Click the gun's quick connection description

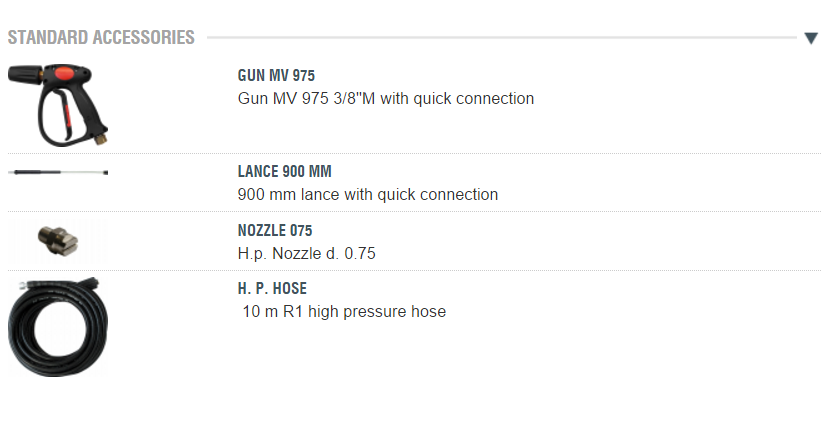tap(385, 98)
